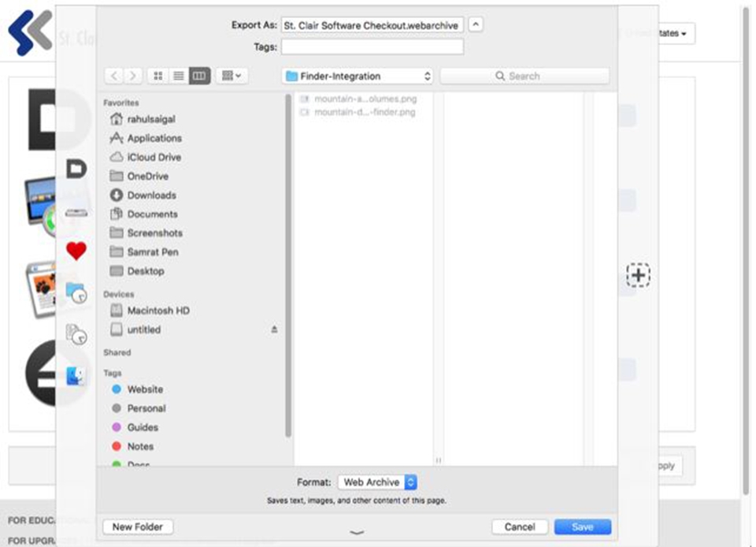Open the Finder-Integration folder path popup
Screen dimensions: 756x547
pos(358,76)
